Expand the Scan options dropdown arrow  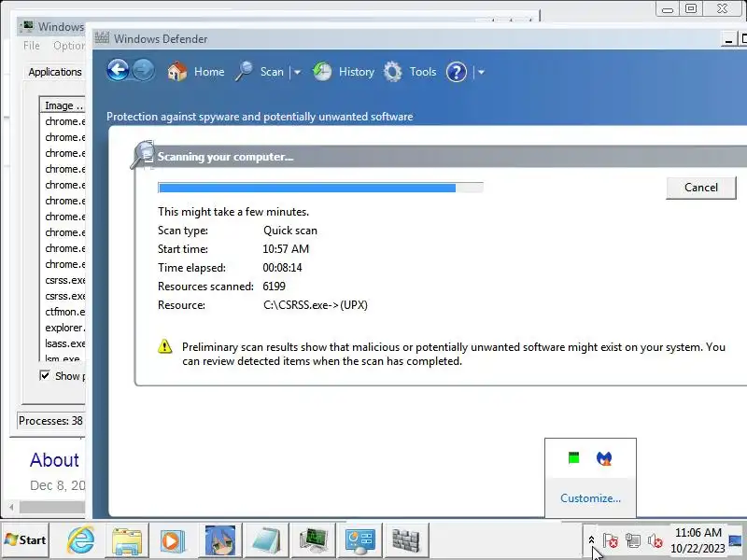(x=297, y=73)
